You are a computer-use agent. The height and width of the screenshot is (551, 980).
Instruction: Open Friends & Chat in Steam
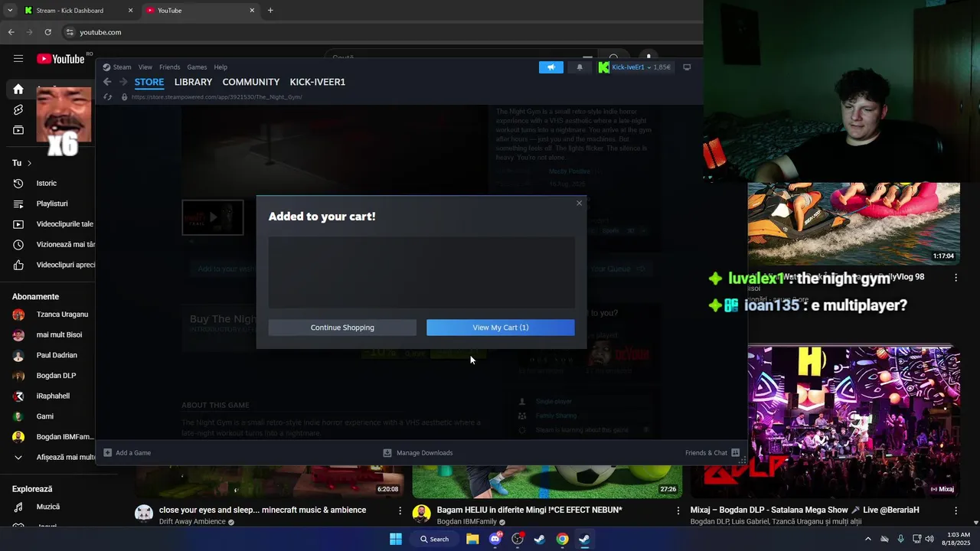[712, 453]
